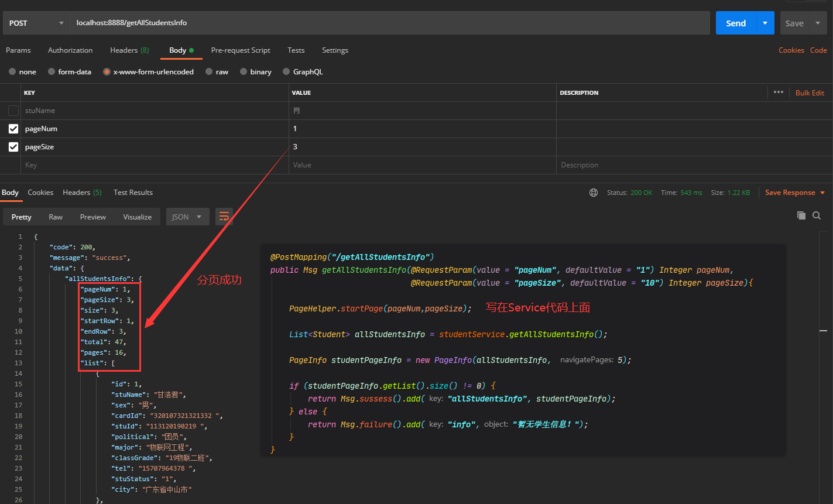Click the pageSize key cell
The image size is (833, 504).
pos(155,147)
